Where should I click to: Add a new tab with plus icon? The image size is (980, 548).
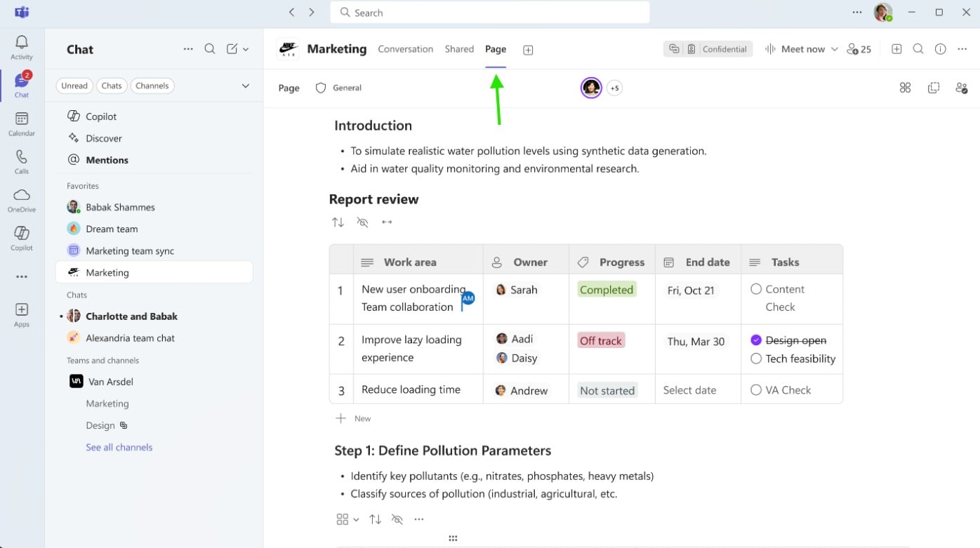point(528,50)
